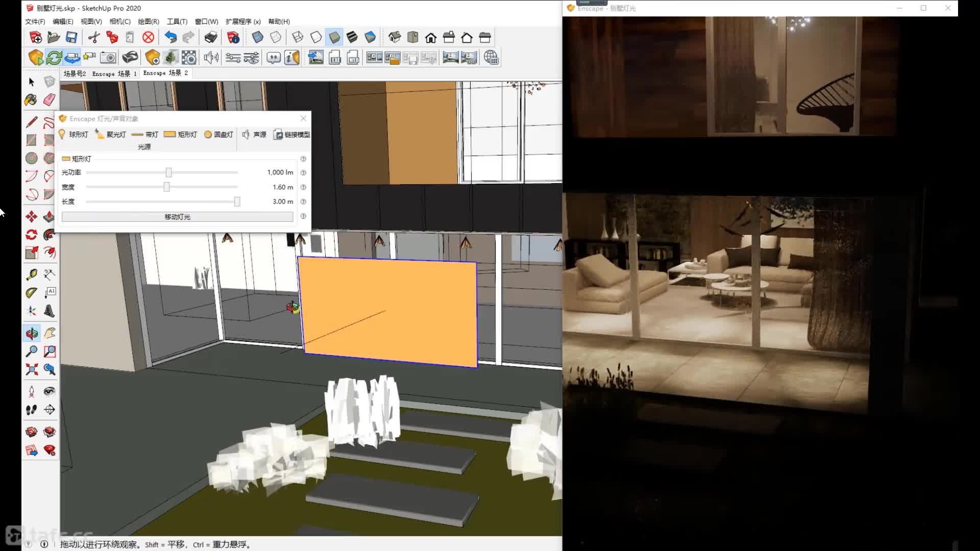Image resolution: width=980 pixels, height=551 pixels.
Task: Switch to Shaded With Textures style
Action: tap(352, 37)
